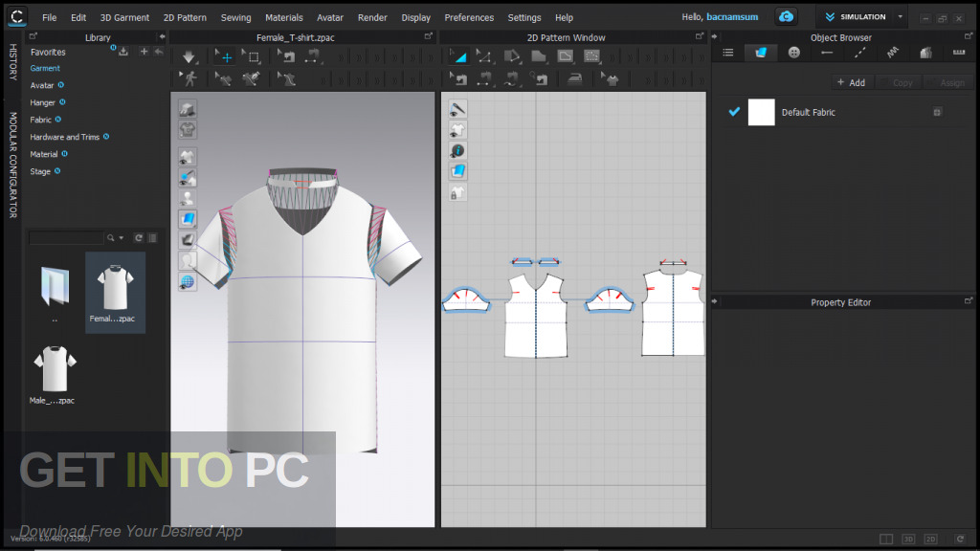Select the Steam iron tool

[574, 78]
